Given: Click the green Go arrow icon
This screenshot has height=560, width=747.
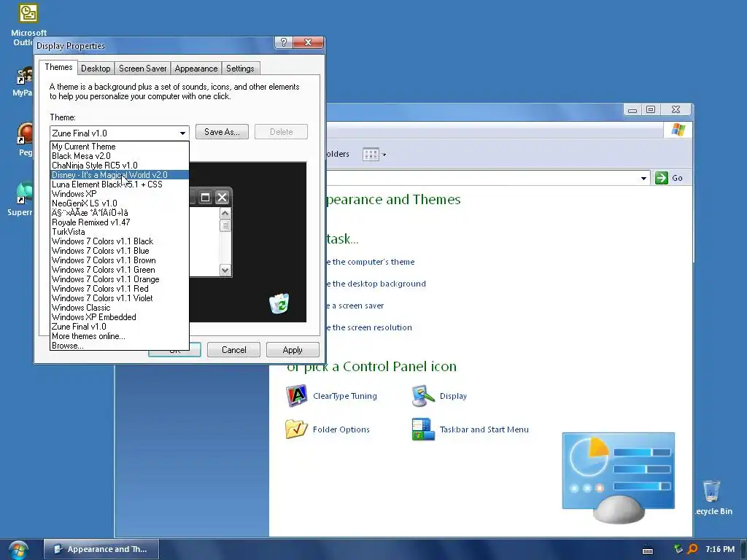Looking at the screenshot, I should pos(661,178).
